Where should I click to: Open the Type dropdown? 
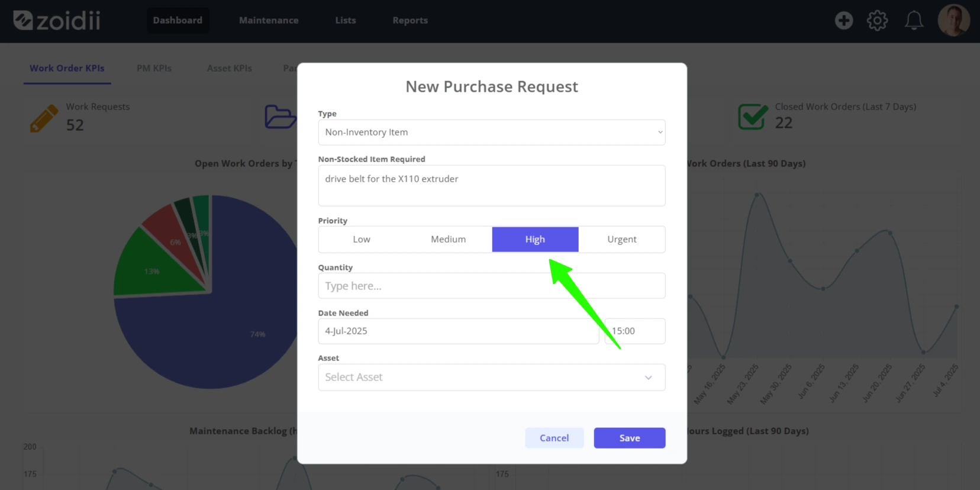click(492, 132)
